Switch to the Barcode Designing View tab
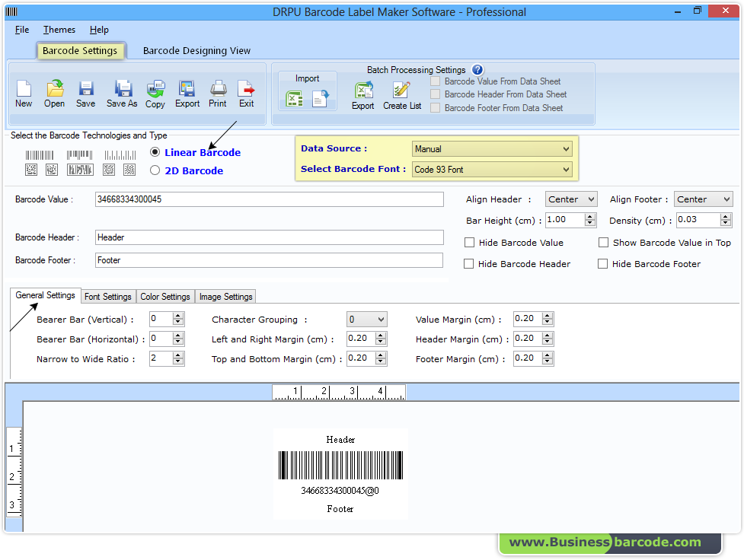Screen dimensions: 744x560 coord(196,50)
